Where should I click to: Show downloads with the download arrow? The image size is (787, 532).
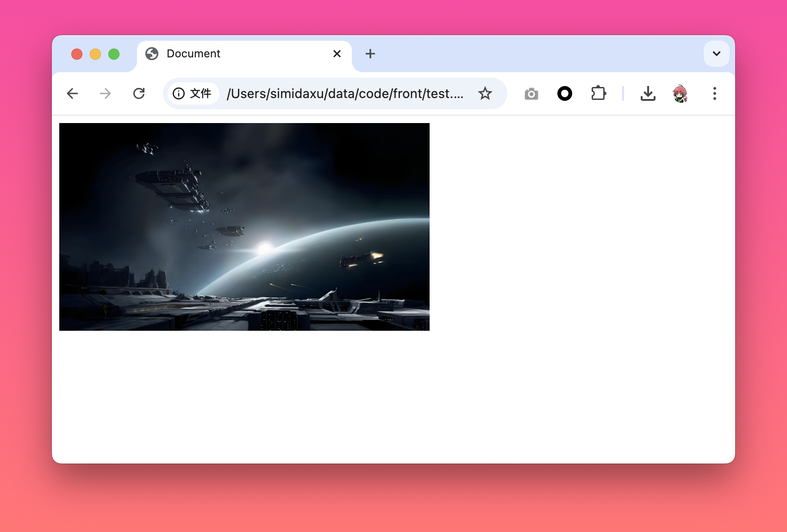pos(648,93)
